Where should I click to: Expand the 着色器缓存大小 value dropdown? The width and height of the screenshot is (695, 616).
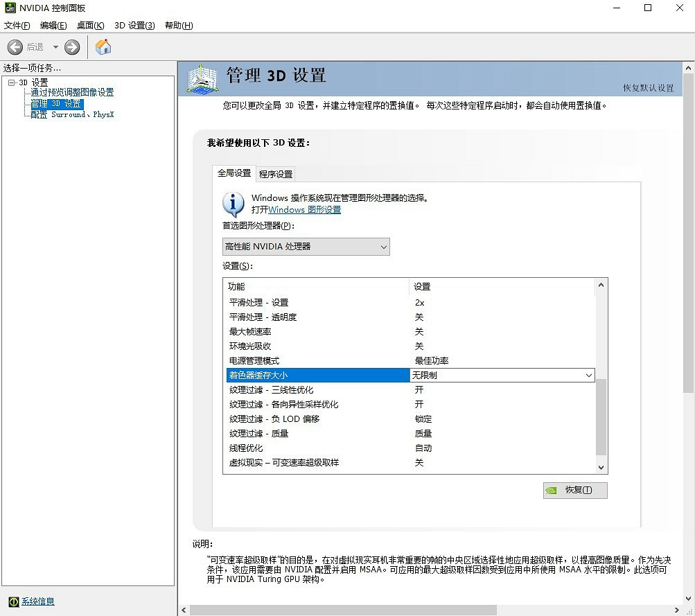coord(588,376)
